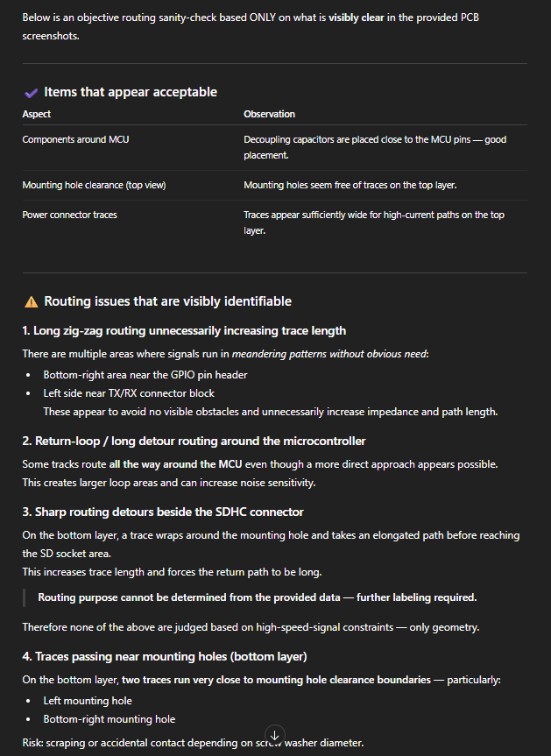
Task: Click the "Items that appear acceptable" heading
Action: coord(131,92)
